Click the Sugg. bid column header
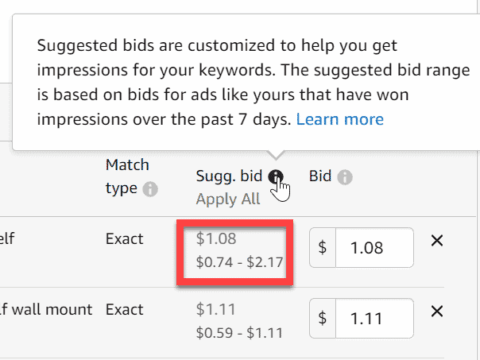 (x=229, y=176)
